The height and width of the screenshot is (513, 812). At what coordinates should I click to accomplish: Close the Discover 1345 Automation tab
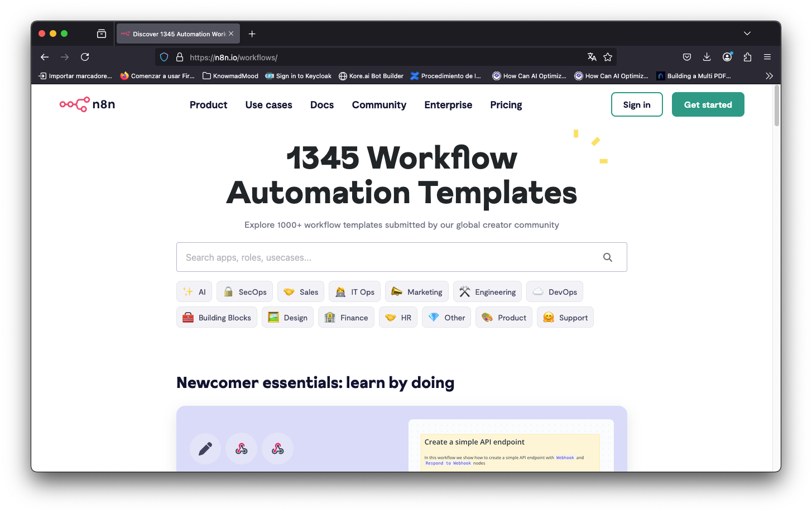tap(231, 33)
